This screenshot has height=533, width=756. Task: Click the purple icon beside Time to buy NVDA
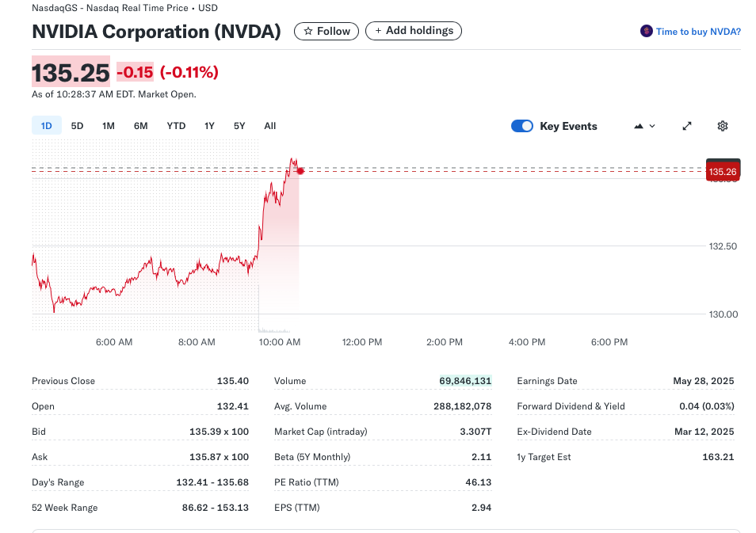point(646,32)
